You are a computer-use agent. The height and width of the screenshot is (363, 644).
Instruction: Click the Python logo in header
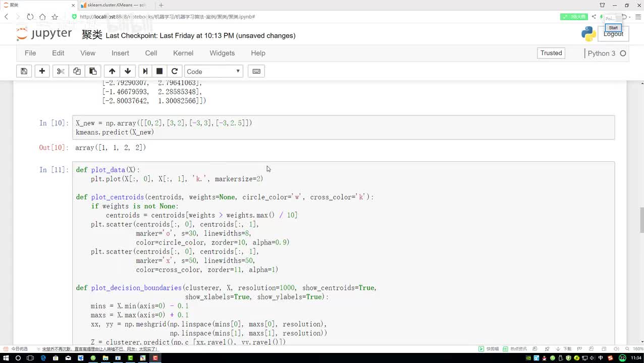coord(588,34)
